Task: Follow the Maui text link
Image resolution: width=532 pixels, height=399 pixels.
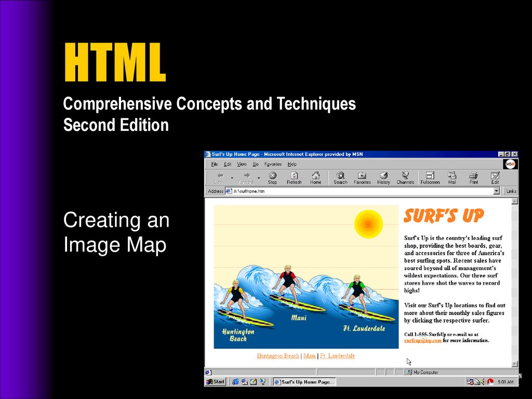Action: point(310,355)
